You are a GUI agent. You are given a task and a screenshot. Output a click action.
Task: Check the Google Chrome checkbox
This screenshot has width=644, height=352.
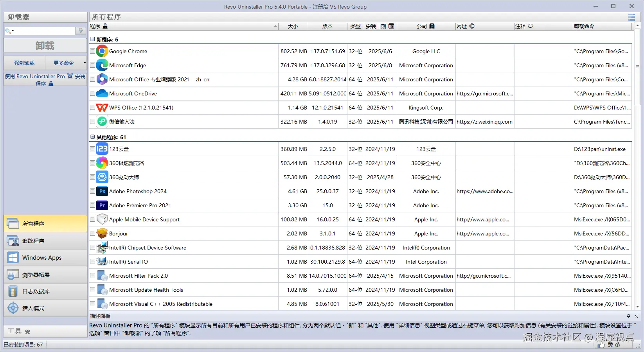point(93,51)
